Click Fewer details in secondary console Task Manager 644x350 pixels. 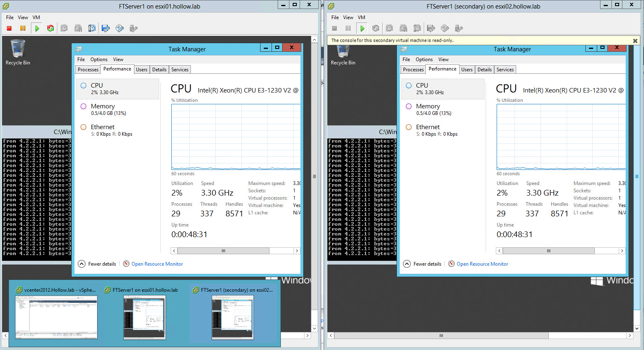click(x=423, y=264)
